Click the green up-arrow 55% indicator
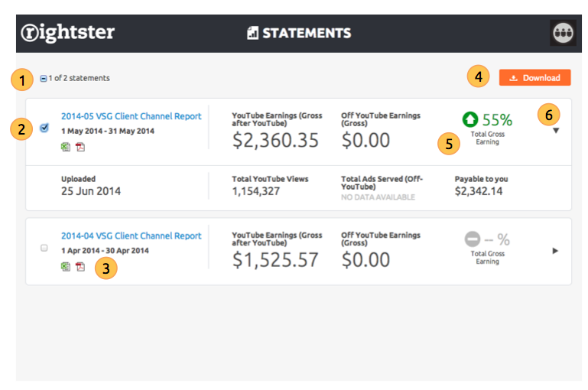This screenshot has height=390, width=588. (x=470, y=119)
